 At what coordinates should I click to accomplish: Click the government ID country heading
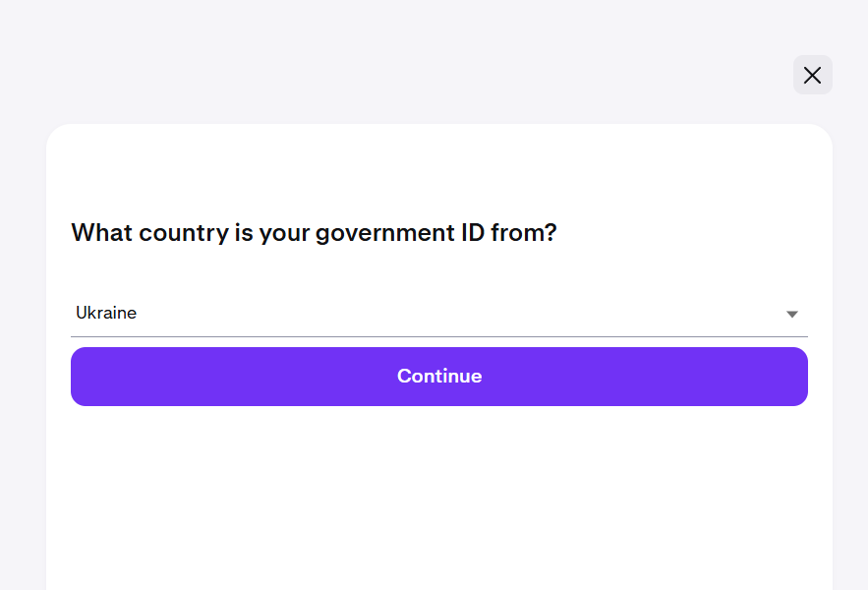pyautogui.click(x=314, y=233)
